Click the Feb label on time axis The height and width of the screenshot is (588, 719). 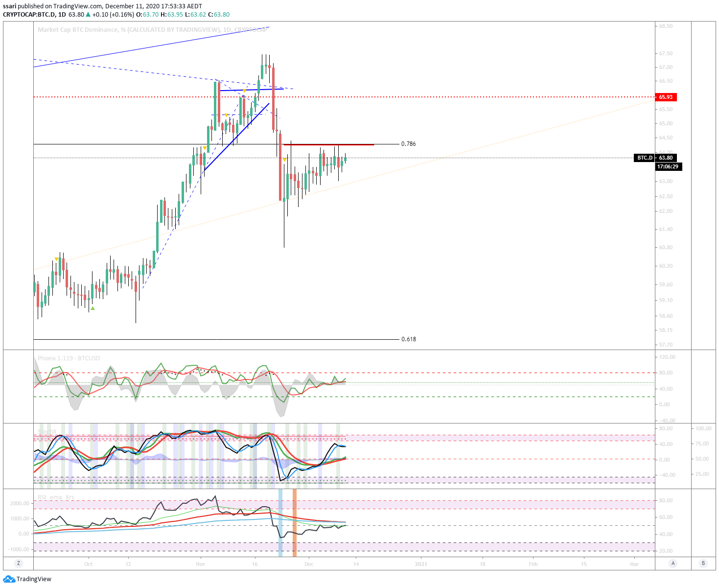point(533,564)
